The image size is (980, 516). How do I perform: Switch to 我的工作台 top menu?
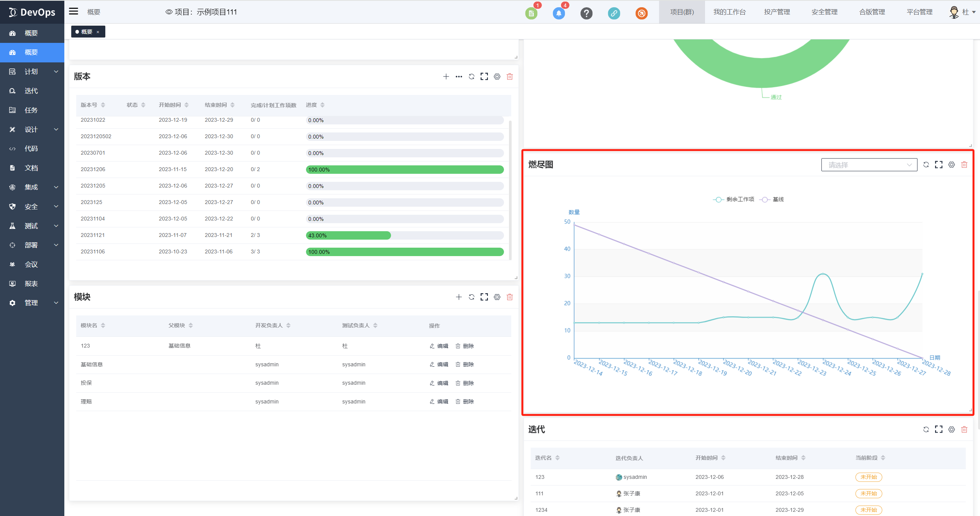[x=729, y=12]
